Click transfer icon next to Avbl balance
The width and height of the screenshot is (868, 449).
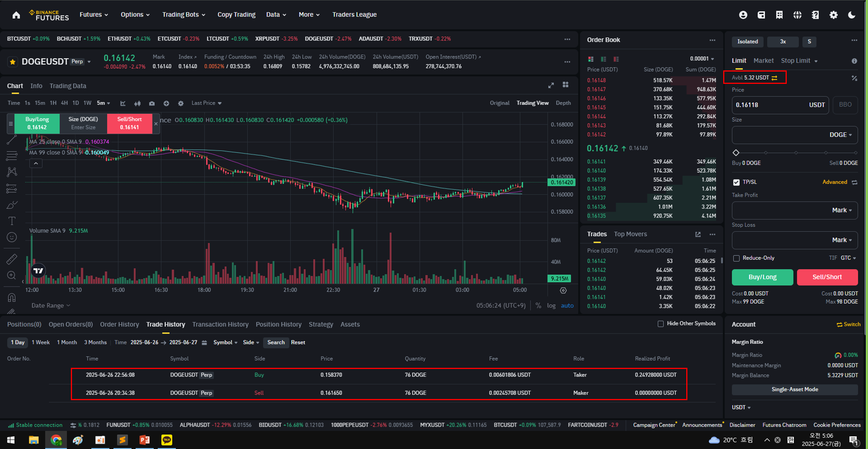pos(775,78)
